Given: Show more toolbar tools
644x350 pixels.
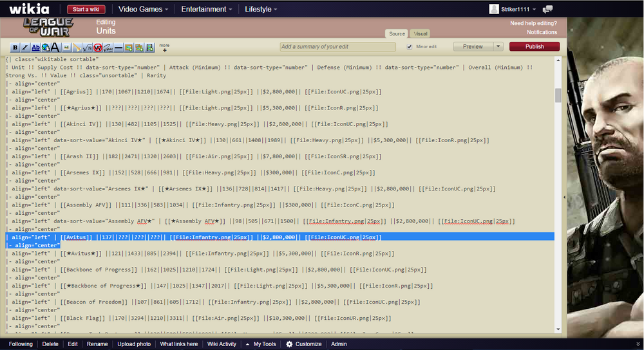Looking at the screenshot, I should coord(164,48).
